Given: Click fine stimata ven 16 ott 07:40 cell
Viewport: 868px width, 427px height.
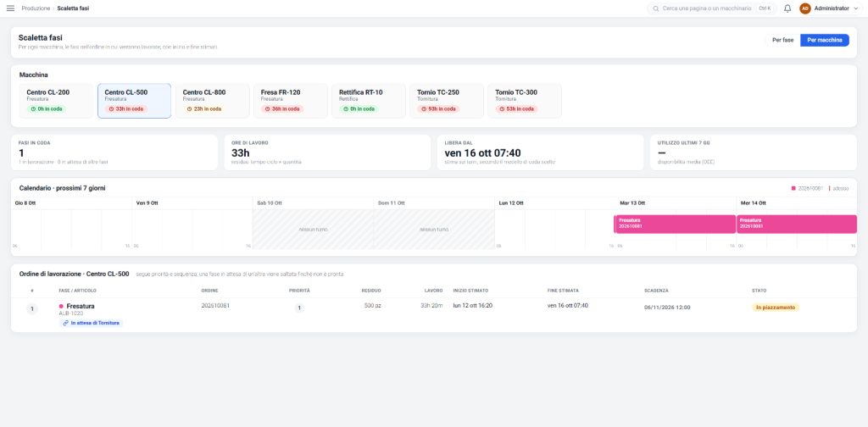Looking at the screenshot, I should tap(568, 305).
